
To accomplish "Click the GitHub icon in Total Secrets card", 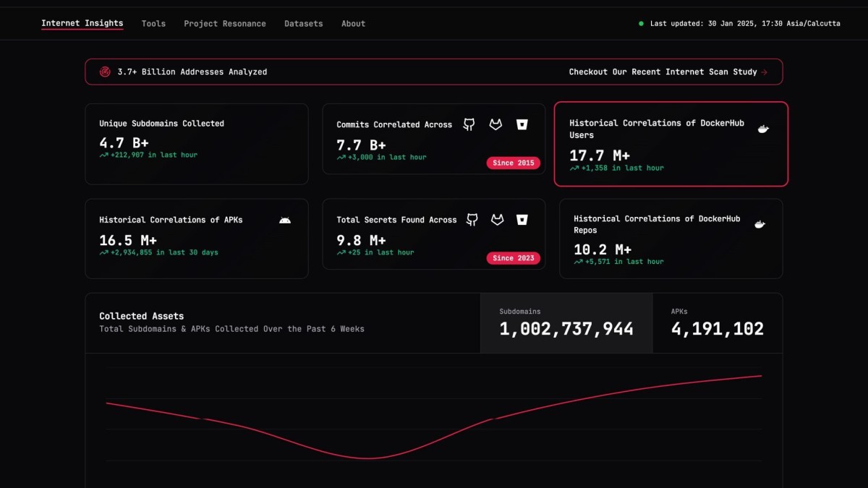I will pos(472,220).
